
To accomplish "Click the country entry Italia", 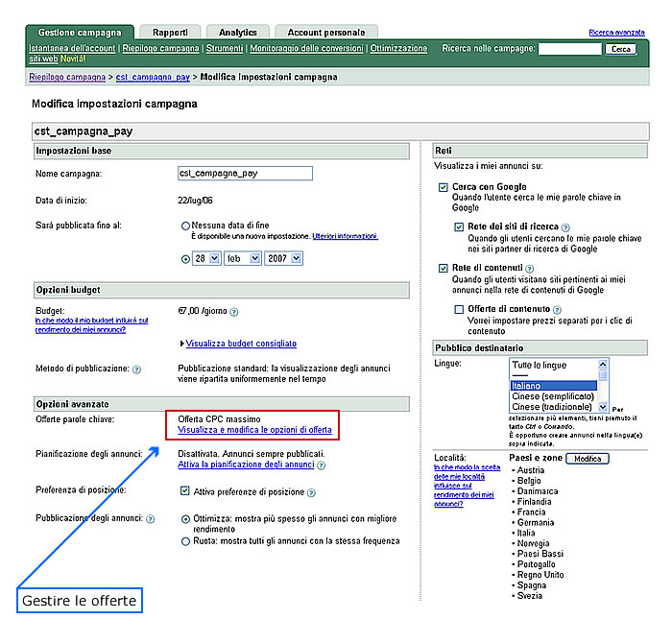I will (526, 534).
